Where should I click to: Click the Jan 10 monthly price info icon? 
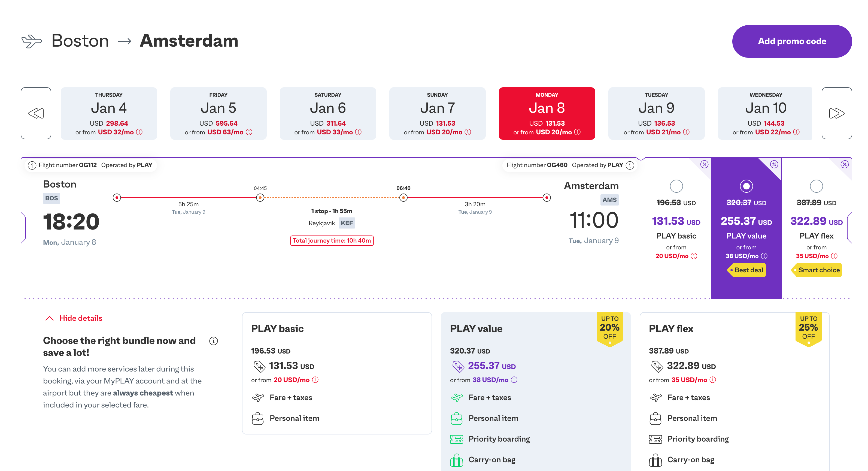click(x=796, y=132)
